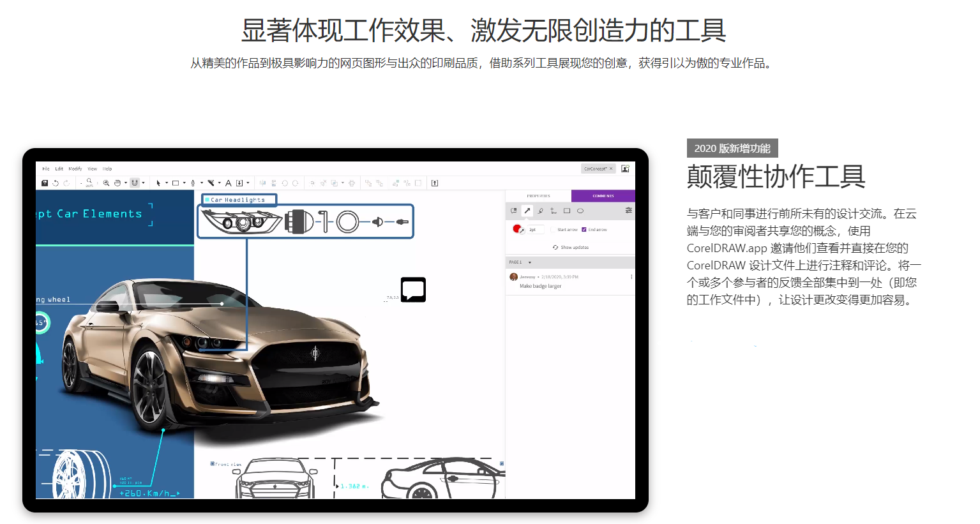Select the Pan hand tool
Image resolution: width=980 pixels, height=524 pixels.
[x=117, y=183]
